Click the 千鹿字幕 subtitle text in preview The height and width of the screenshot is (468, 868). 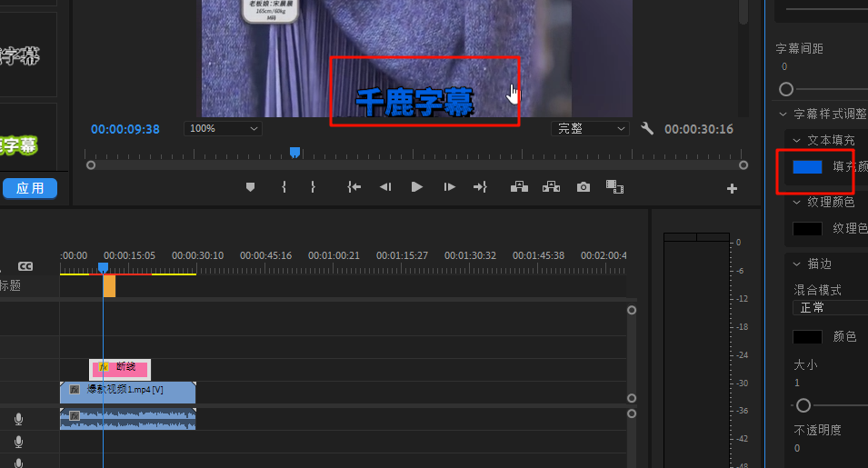(414, 103)
